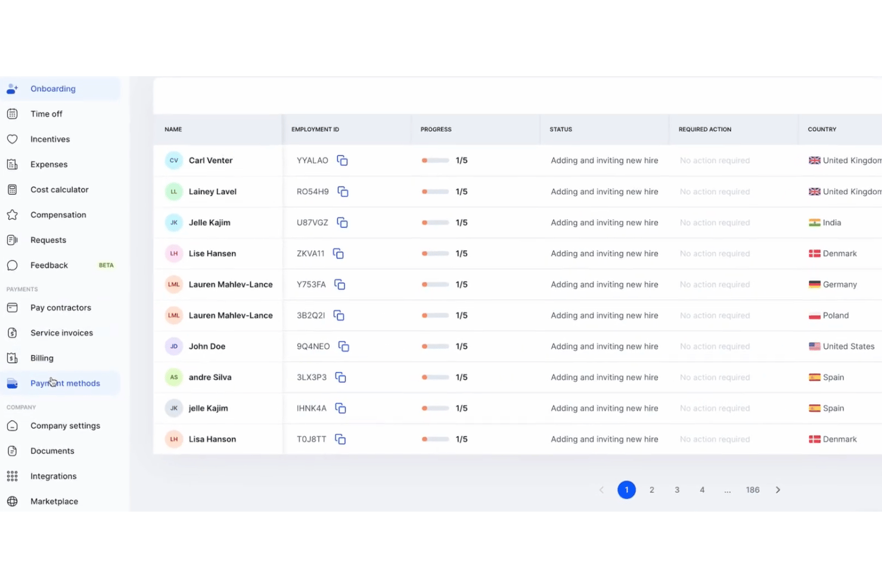Screen dimensions: 882x588
Task: Copy employment ID U87VGZ
Action: (x=342, y=222)
